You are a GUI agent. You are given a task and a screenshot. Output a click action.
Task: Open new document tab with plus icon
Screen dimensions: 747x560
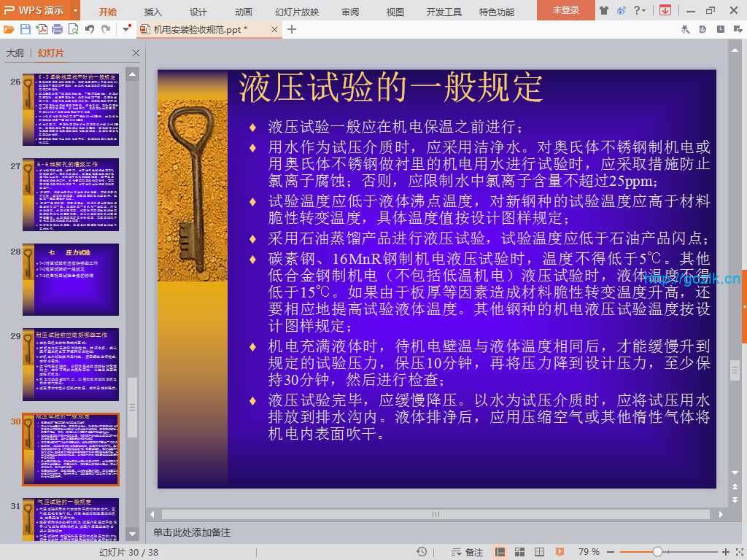292,29
